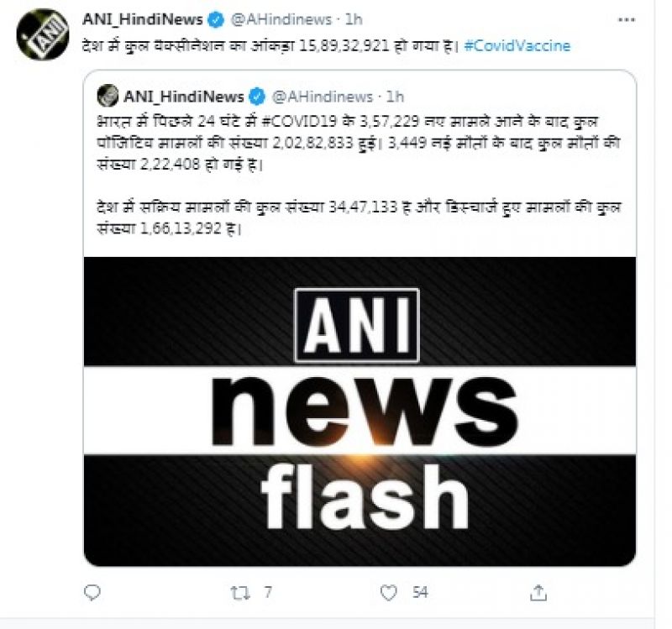672x629 pixels.
Task: View the 54 likes count
Action: (x=420, y=593)
